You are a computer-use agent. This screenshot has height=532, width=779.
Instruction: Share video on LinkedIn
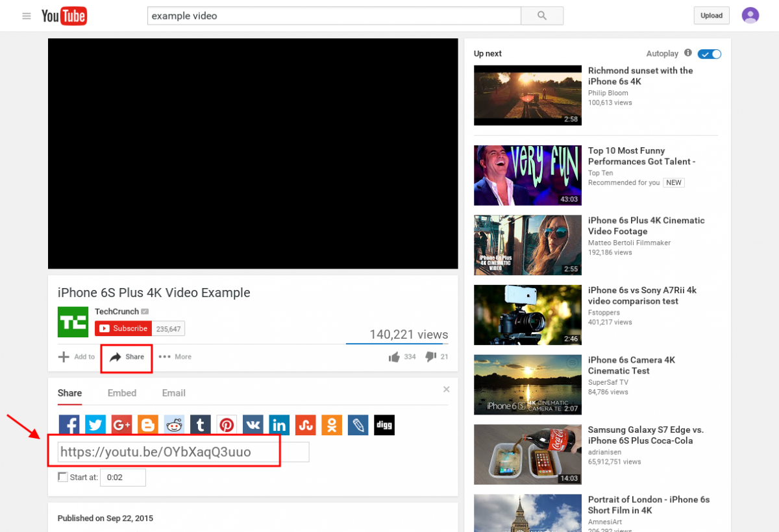280,425
